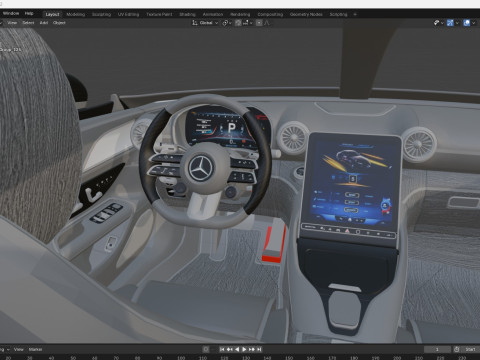Switch to the Scripting workspace tab

point(338,14)
